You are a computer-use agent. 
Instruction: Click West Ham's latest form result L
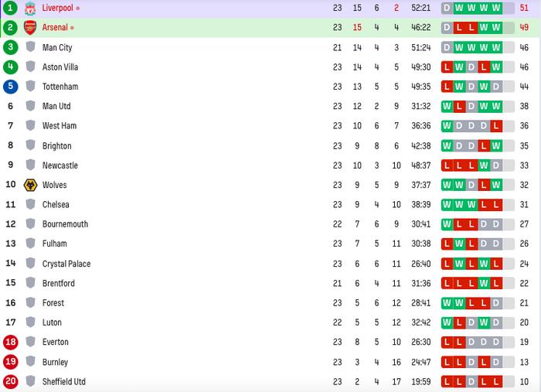click(x=496, y=126)
